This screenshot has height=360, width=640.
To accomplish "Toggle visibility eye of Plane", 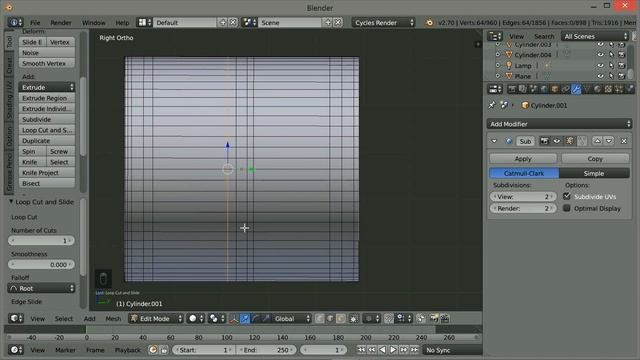I will pyautogui.click(x=600, y=76).
